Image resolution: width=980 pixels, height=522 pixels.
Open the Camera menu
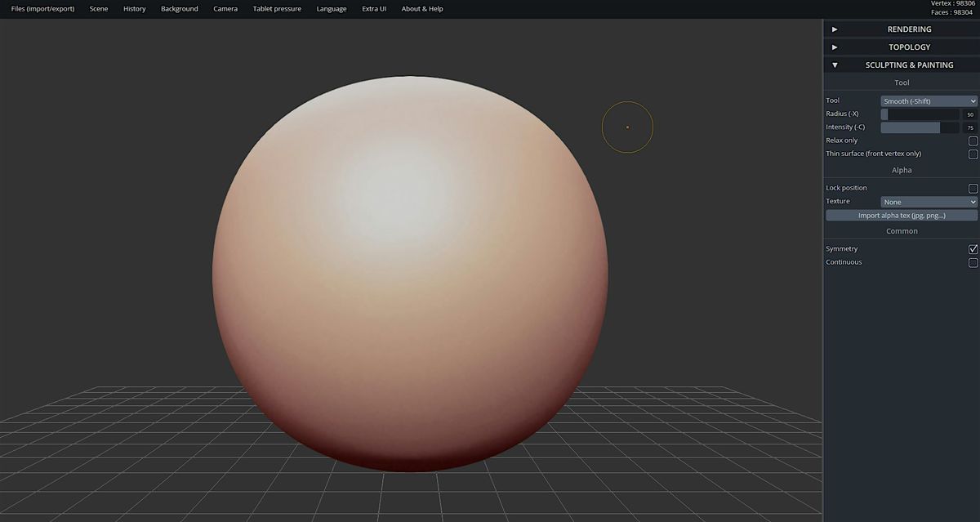[x=225, y=9]
